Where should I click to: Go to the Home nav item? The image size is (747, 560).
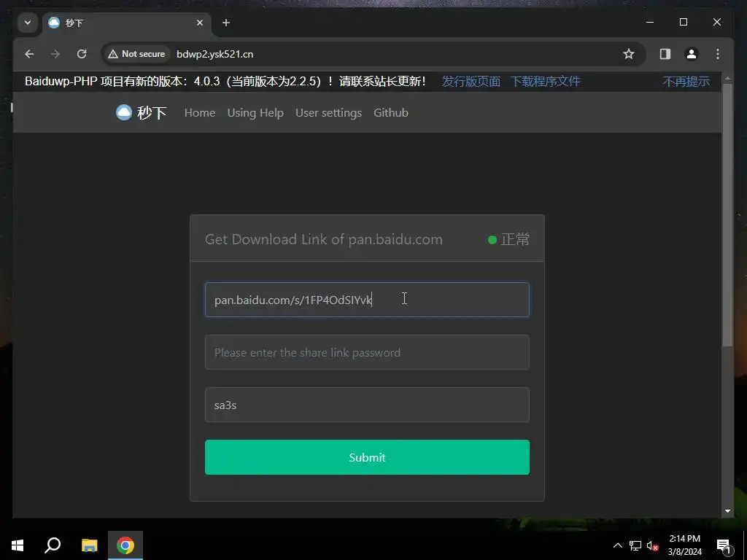[x=200, y=113]
